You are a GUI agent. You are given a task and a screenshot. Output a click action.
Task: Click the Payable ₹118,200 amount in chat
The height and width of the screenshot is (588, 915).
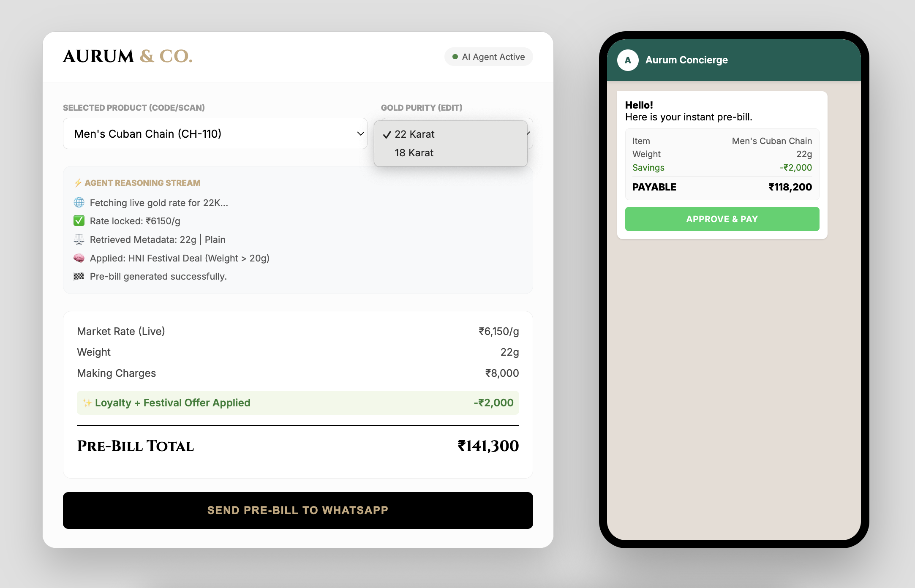790,187
